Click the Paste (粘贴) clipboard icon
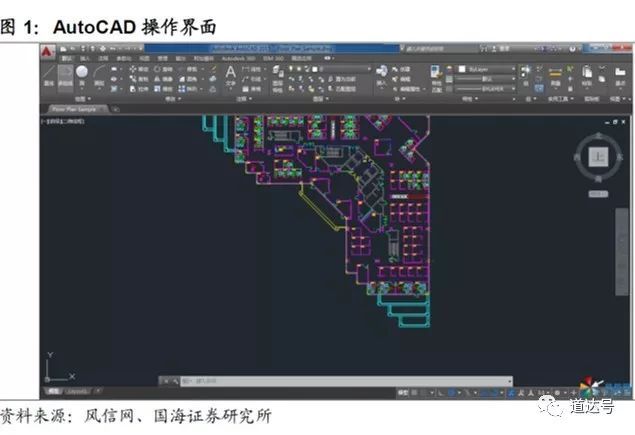 pos(587,76)
